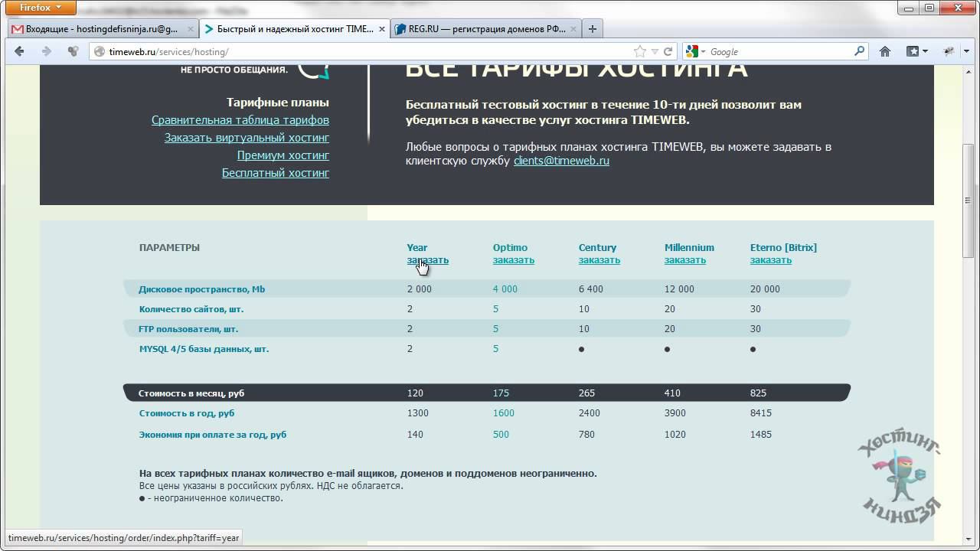Click the 'FTP пользователи, шт.' row label
Screen dimensions: 980x551
(x=188, y=329)
